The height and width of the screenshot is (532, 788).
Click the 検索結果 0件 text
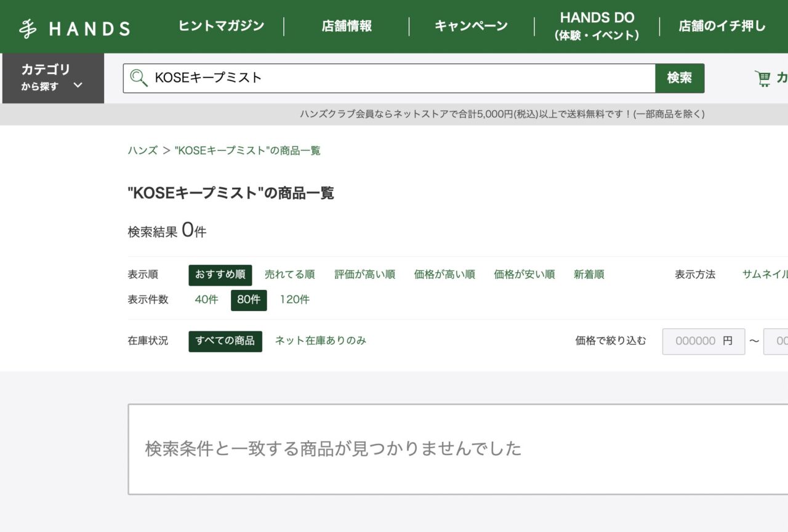167,232
